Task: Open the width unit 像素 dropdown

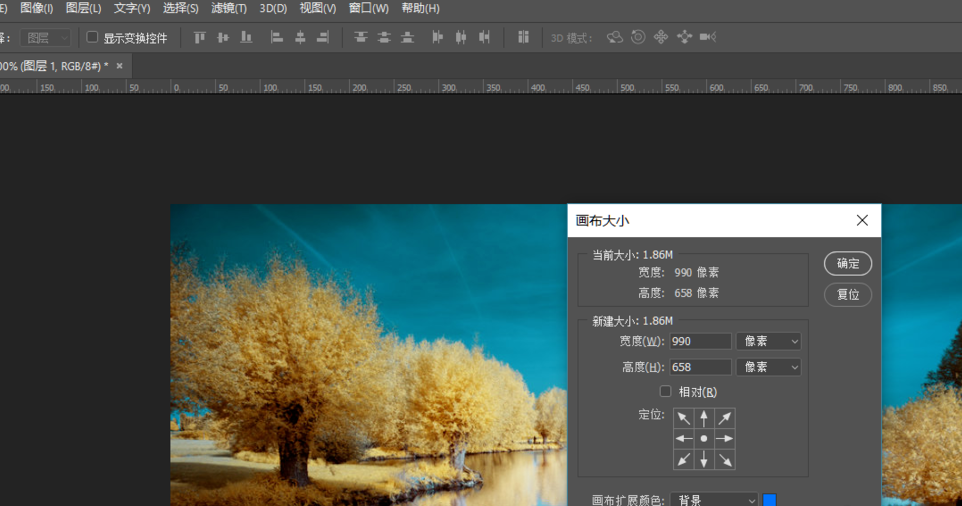Action: (768, 342)
